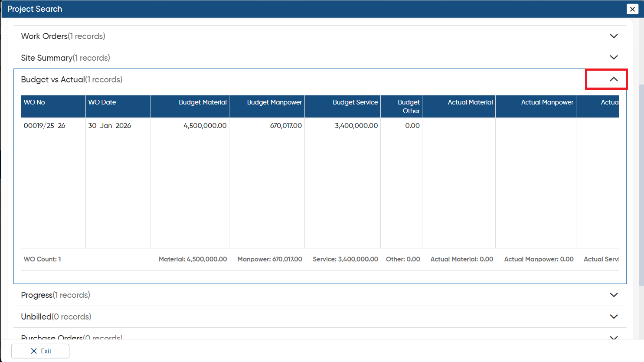Image resolution: width=644 pixels, height=362 pixels.
Task: Expand the Unbilled section chevron
Action: [x=614, y=316]
